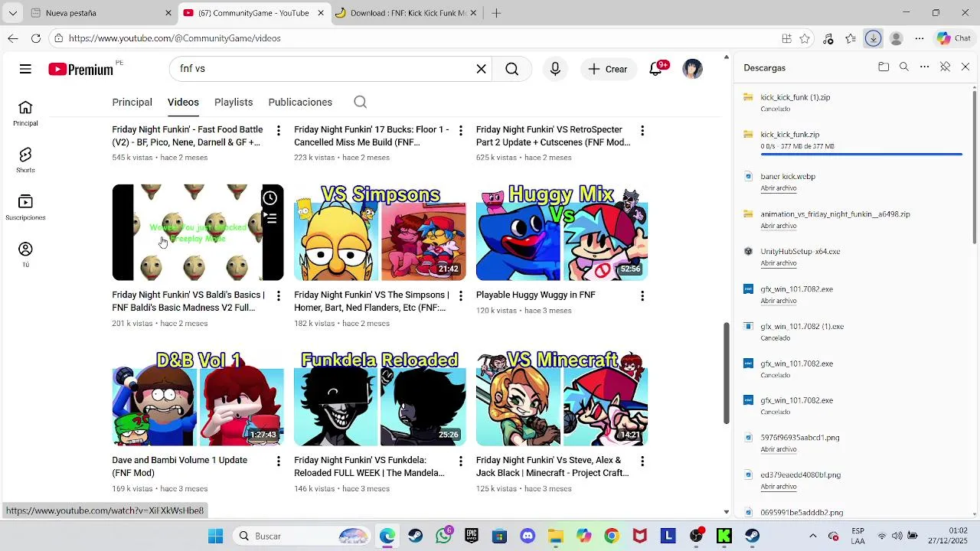
Task: Open the account avatar menu
Action: click(x=692, y=69)
